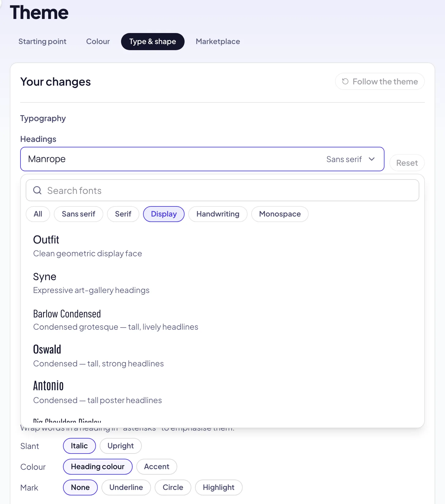Switch to the Colour tab

pos(98,42)
